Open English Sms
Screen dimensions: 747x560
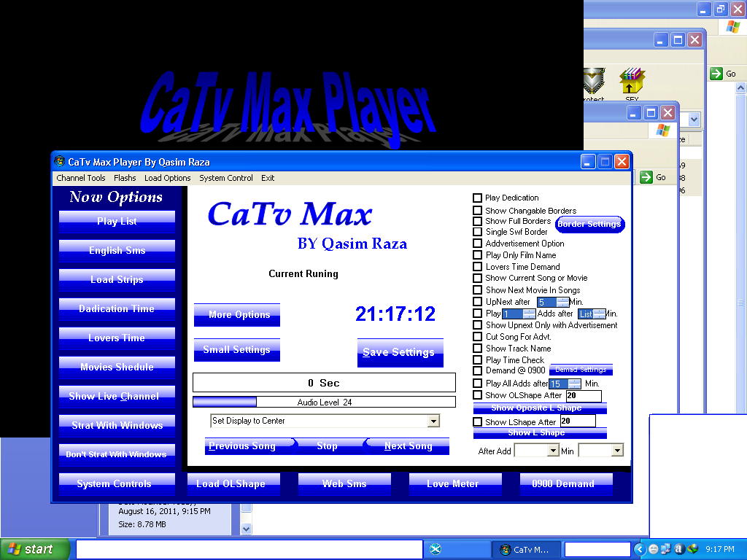117,251
